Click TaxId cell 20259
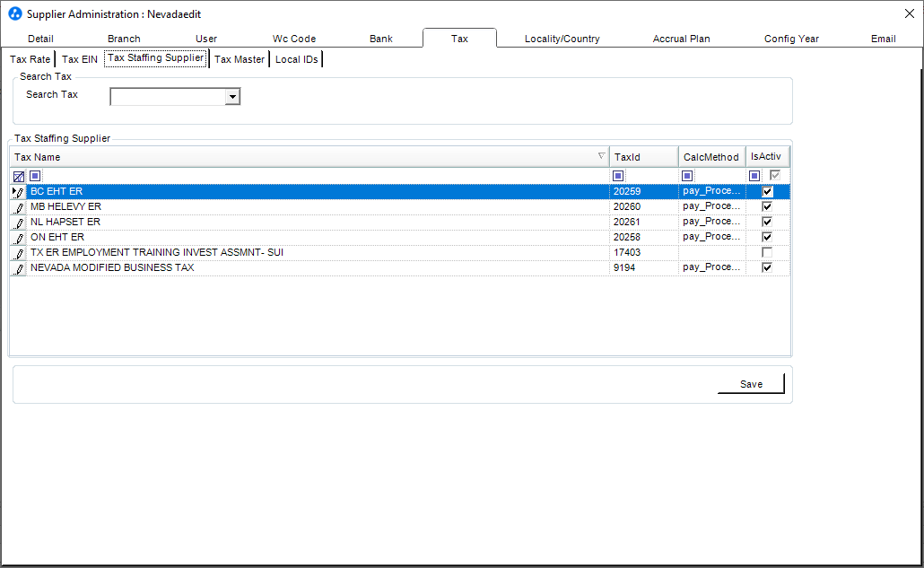 click(x=643, y=191)
